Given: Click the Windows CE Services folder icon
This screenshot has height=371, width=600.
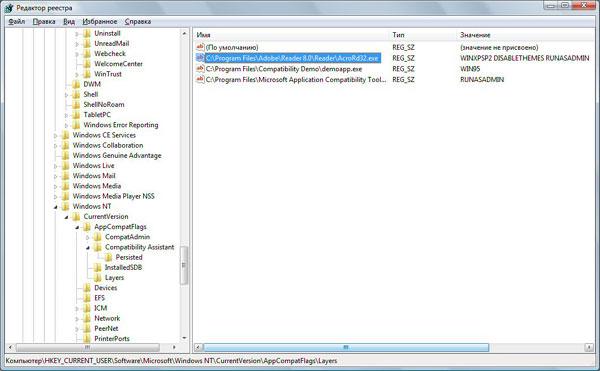Looking at the screenshot, I should [x=66, y=135].
